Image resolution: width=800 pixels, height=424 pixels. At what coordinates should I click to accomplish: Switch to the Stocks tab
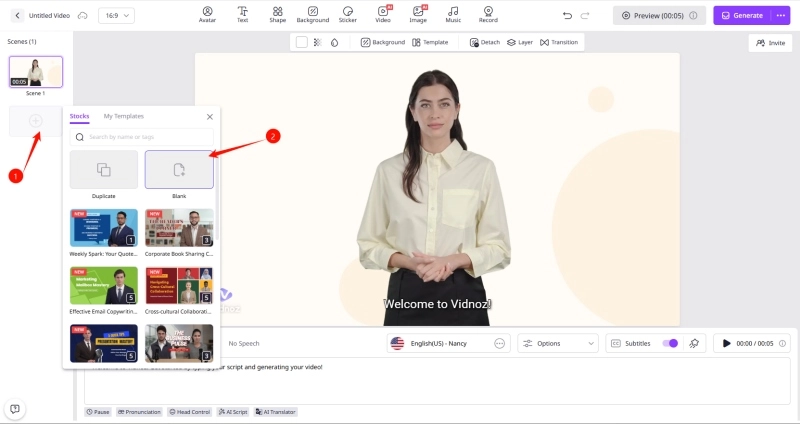point(79,116)
